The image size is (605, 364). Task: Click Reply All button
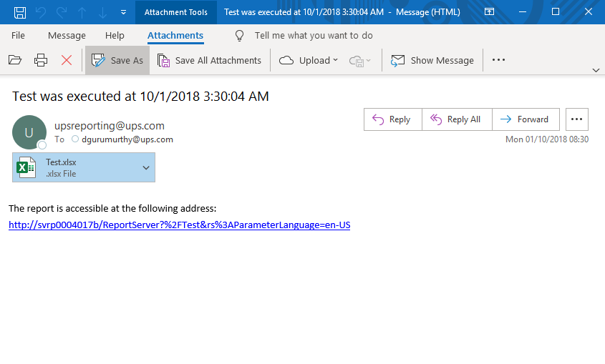click(457, 119)
